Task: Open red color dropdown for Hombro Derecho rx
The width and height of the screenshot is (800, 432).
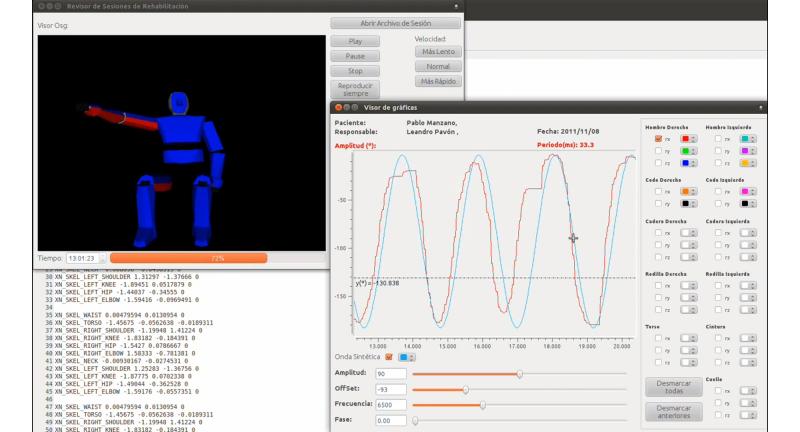Action: (x=687, y=139)
